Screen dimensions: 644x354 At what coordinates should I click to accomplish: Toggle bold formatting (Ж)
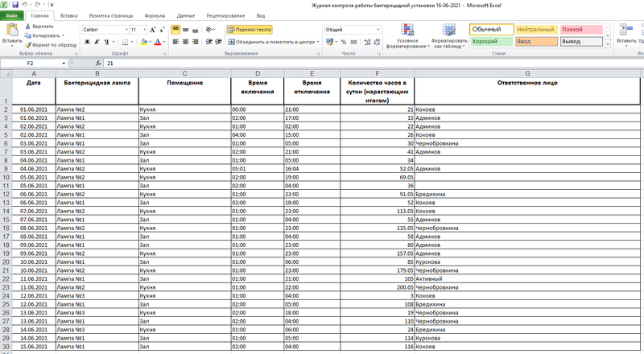[87, 42]
